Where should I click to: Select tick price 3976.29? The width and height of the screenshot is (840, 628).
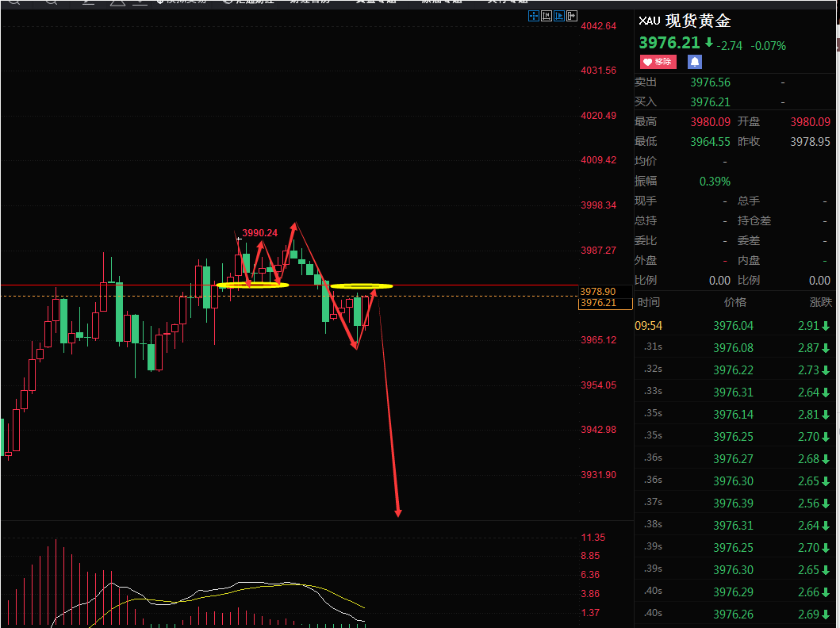[733, 592]
